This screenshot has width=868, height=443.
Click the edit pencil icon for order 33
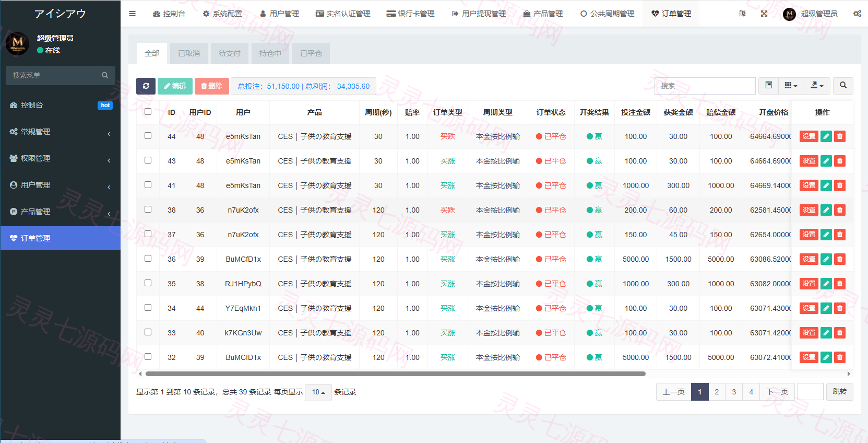(826, 333)
